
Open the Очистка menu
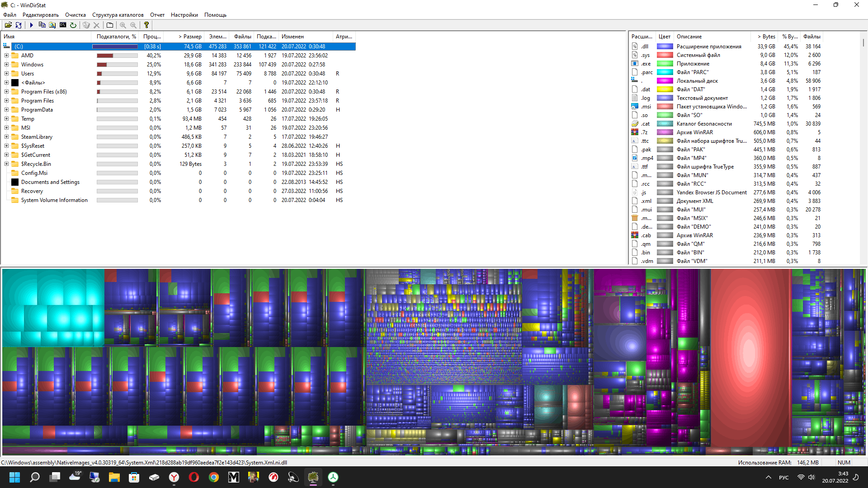(x=75, y=15)
